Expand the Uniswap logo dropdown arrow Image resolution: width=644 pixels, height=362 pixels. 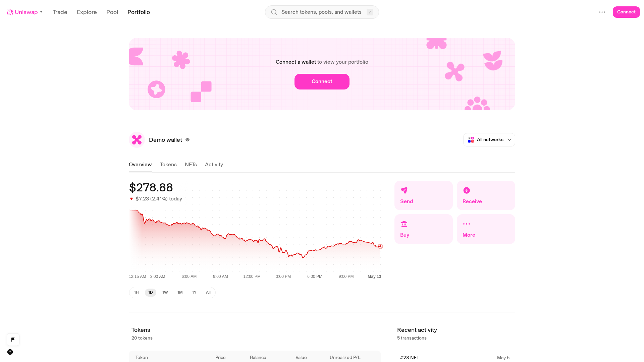tap(41, 12)
